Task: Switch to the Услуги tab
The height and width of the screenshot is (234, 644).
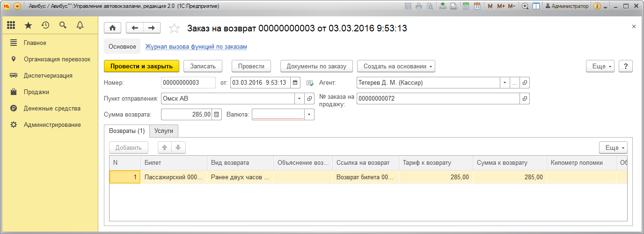Action: [164, 131]
